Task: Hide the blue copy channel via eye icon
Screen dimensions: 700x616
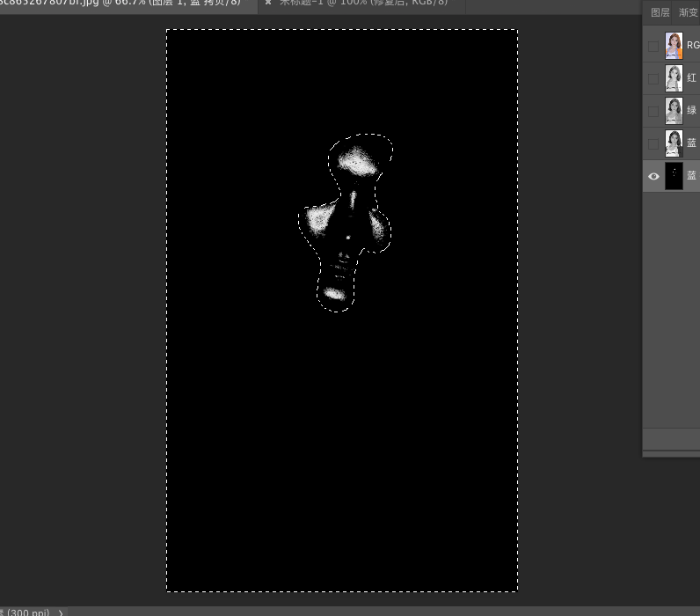Action: pyautogui.click(x=653, y=177)
